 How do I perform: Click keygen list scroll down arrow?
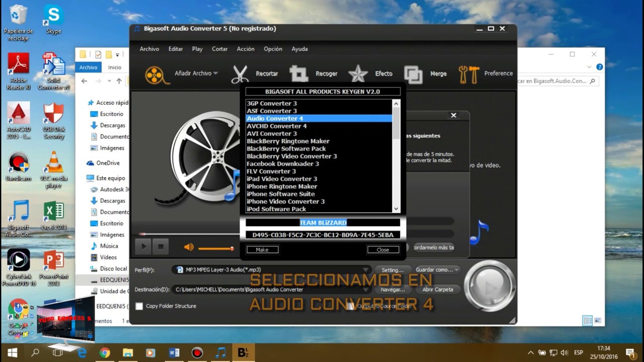tap(396, 209)
